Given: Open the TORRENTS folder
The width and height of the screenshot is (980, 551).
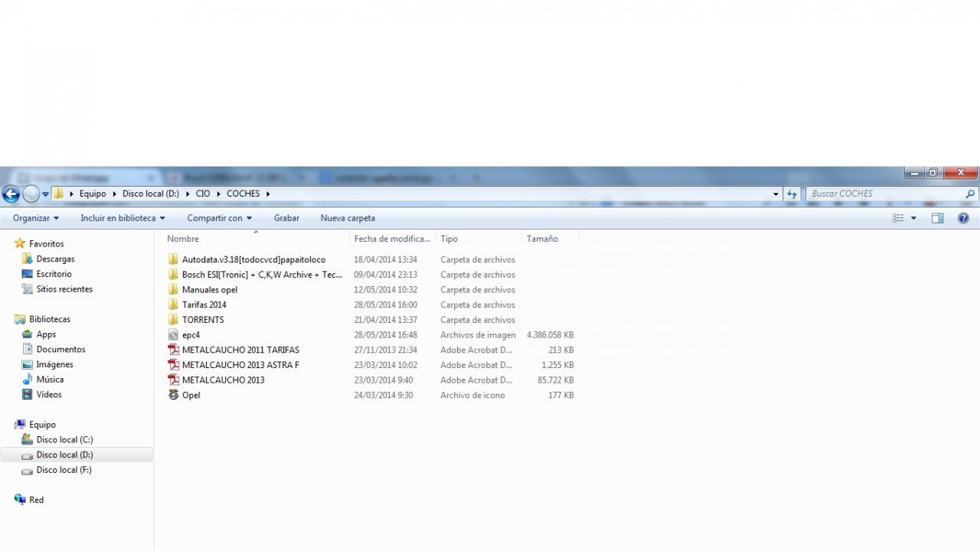Looking at the screenshot, I should click(202, 320).
